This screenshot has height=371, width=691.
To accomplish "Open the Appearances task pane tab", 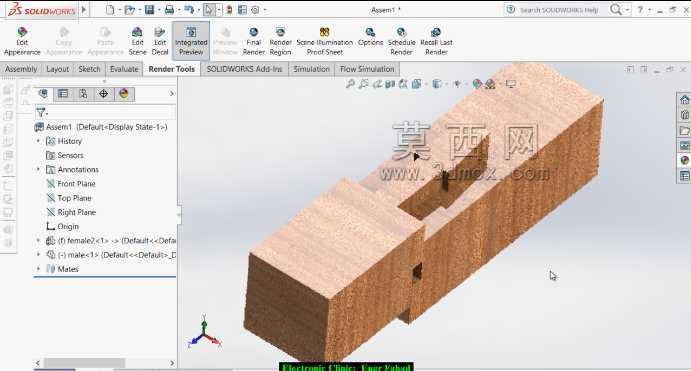I will click(x=684, y=160).
